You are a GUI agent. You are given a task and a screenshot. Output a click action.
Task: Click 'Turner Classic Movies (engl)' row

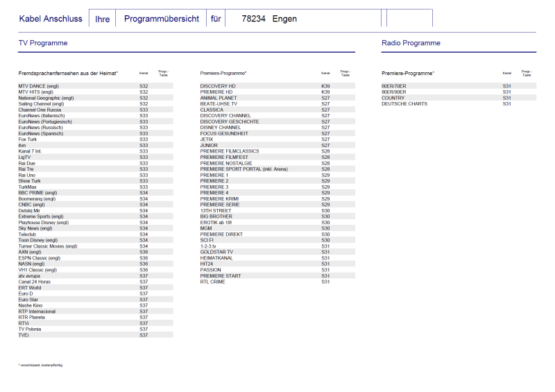96,246
